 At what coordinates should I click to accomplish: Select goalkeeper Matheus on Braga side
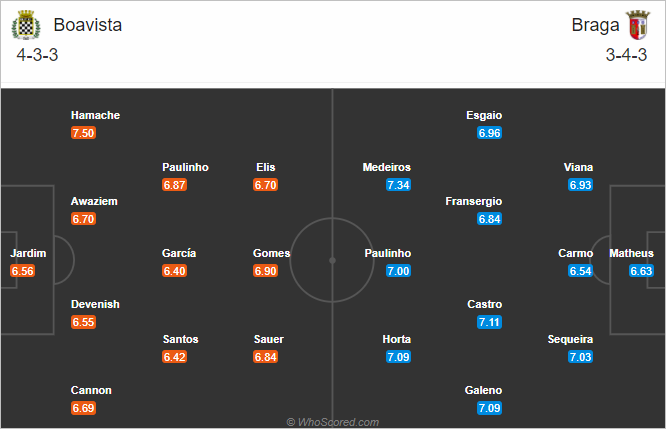coord(631,253)
